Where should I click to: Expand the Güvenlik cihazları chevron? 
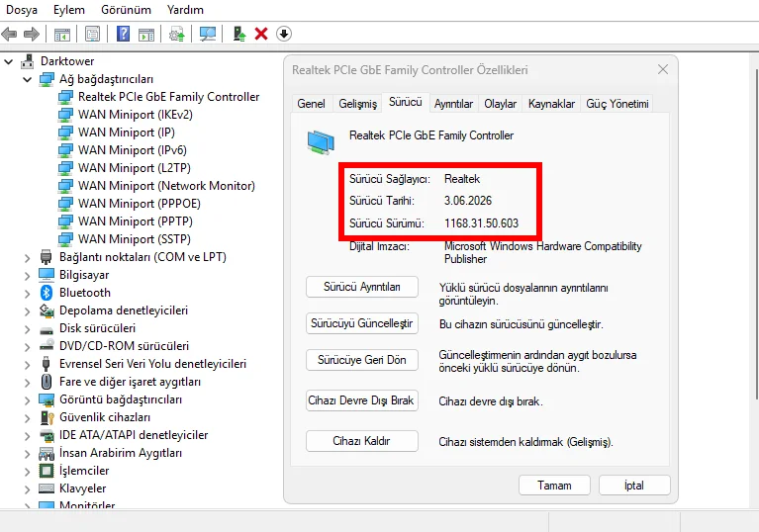pos(27,418)
